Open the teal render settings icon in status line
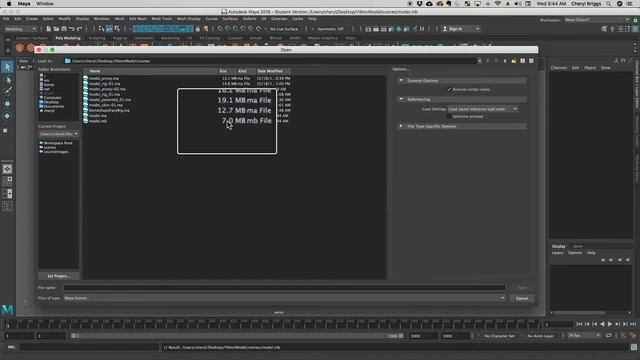Image resolution: width=640 pixels, height=360 pixels. point(399,29)
